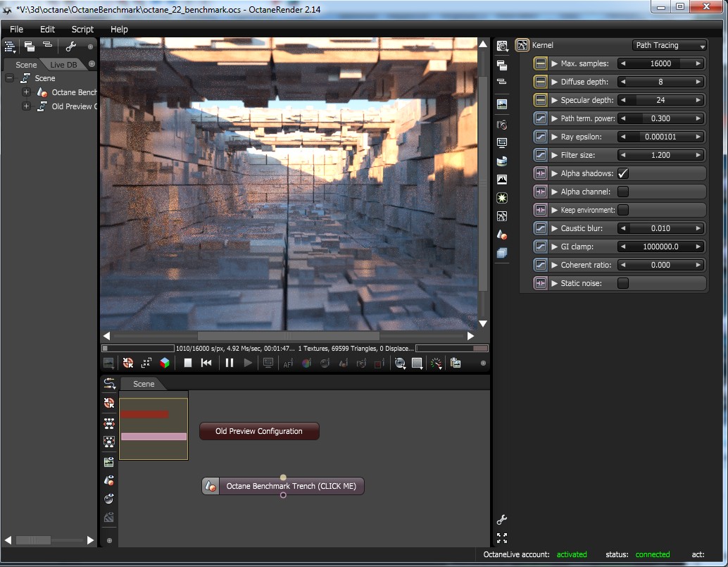Screen dimensions: 728x567
Task: Restart the render using the rewind icon
Action: 206,363
